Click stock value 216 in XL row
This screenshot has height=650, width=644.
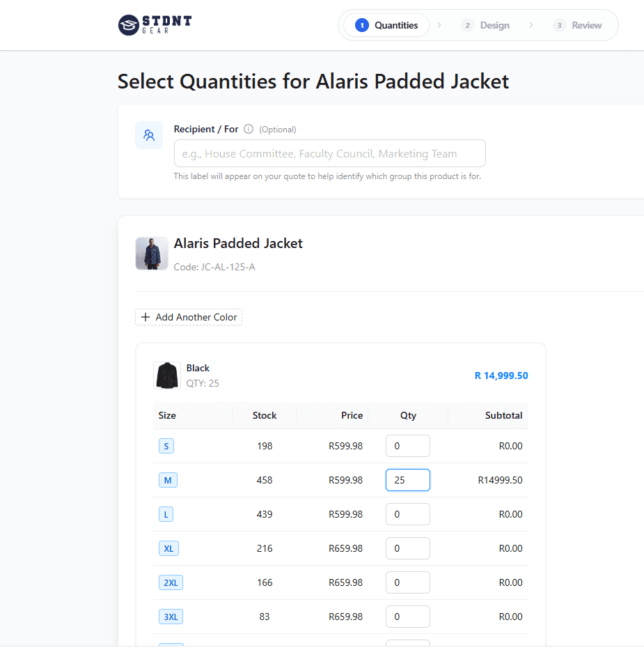click(265, 548)
